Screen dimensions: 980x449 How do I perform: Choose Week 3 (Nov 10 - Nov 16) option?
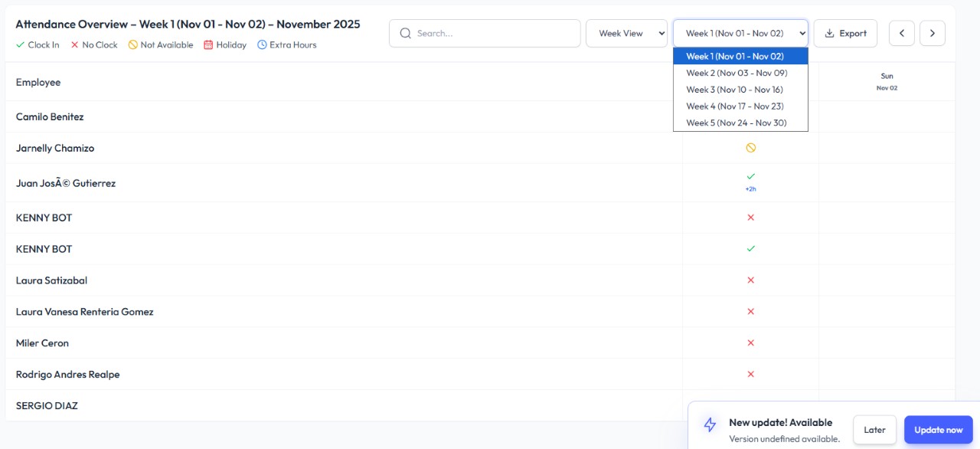click(x=735, y=90)
